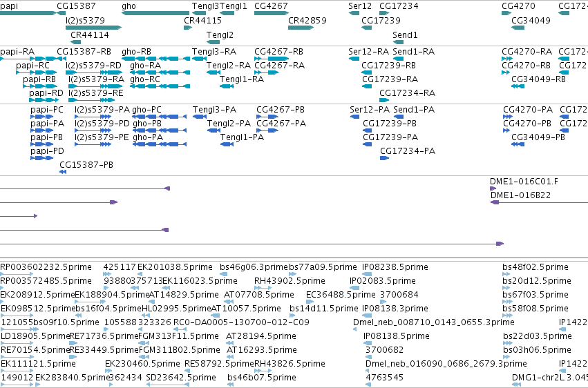Viewport: 588px width, 388px height.
Task: Click transcript CG34049-RB
Action: [x=518, y=86]
